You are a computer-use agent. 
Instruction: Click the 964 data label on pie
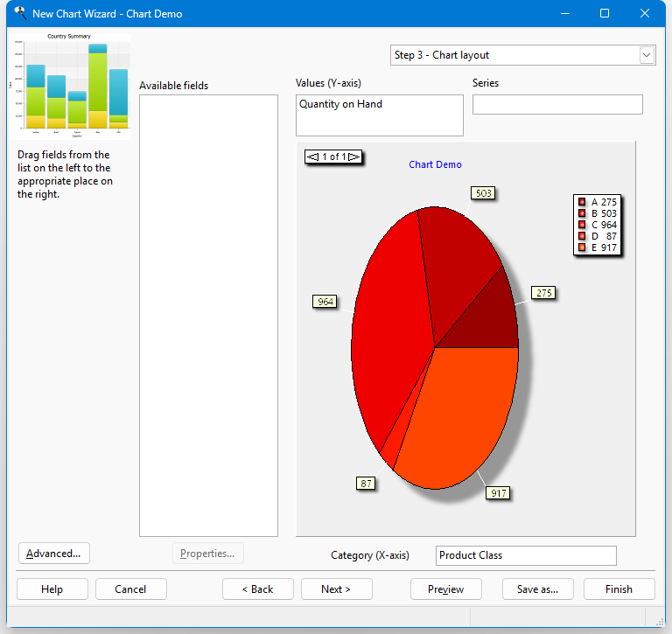click(x=325, y=302)
